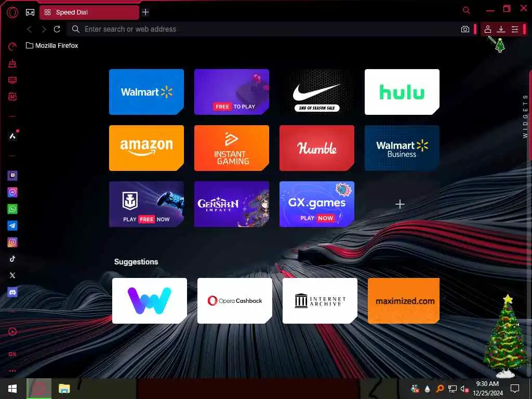Screen dimensions: 532x399
Task: Click the water drop tray icon
Action: coord(427,389)
